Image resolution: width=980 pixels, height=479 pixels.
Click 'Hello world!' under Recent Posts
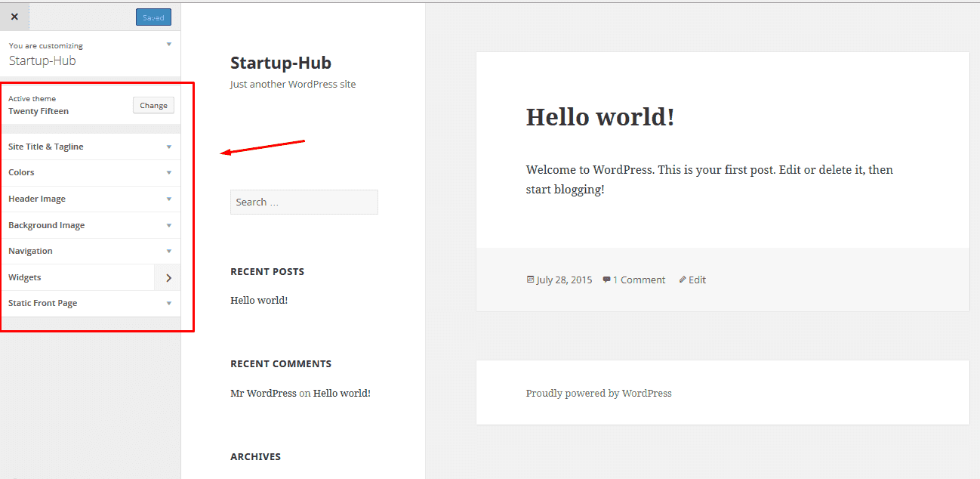[x=259, y=300]
